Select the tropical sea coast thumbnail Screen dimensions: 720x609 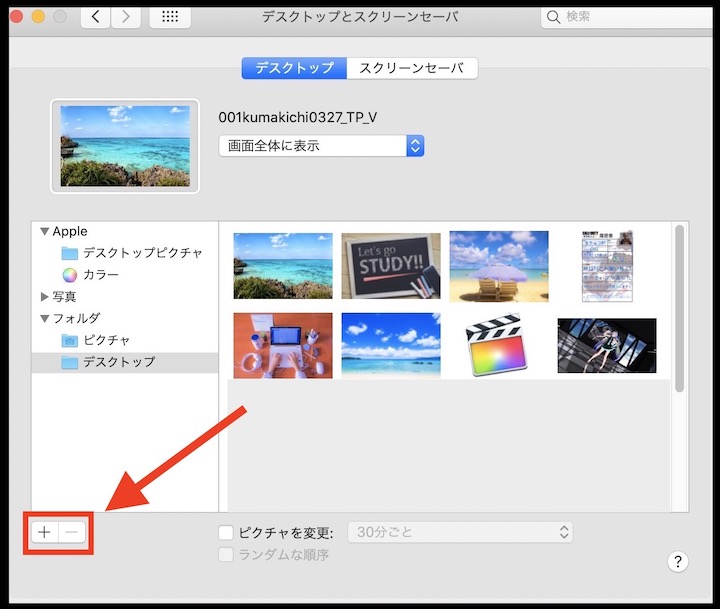(283, 266)
